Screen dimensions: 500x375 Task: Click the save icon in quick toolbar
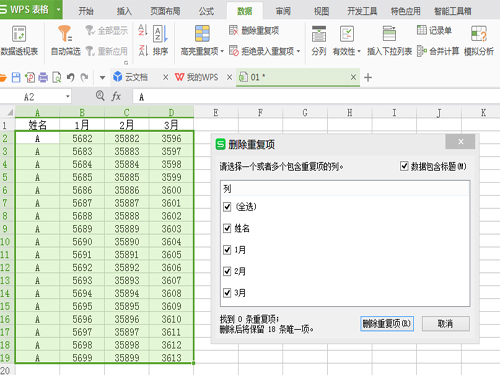pos(16,77)
